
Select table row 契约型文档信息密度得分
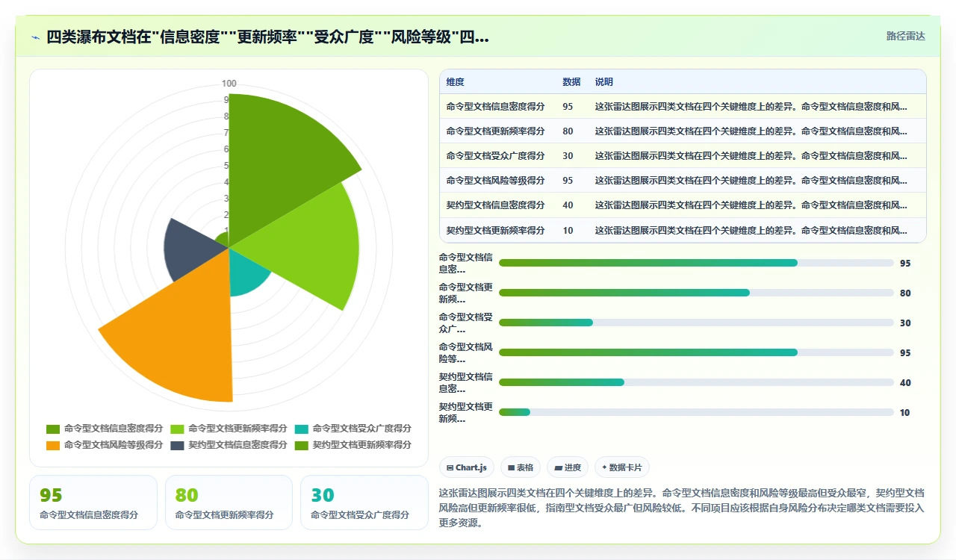tap(683, 205)
